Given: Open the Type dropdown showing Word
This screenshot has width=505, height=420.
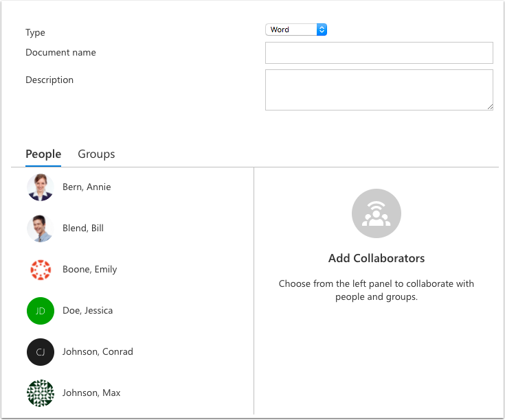Looking at the screenshot, I should tap(296, 30).
